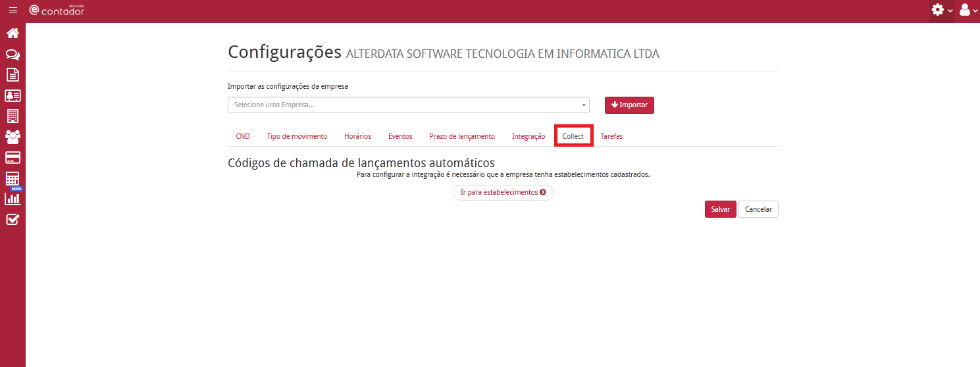Open the users group sidebar icon
The image size is (980, 367).
coord(13,137)
